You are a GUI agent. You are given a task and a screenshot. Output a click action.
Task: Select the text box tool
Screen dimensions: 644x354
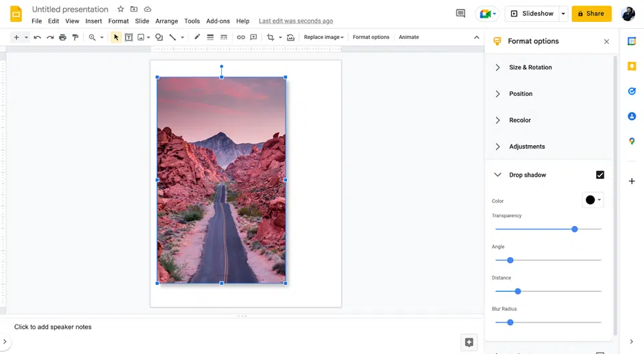[x=128, y=38]
